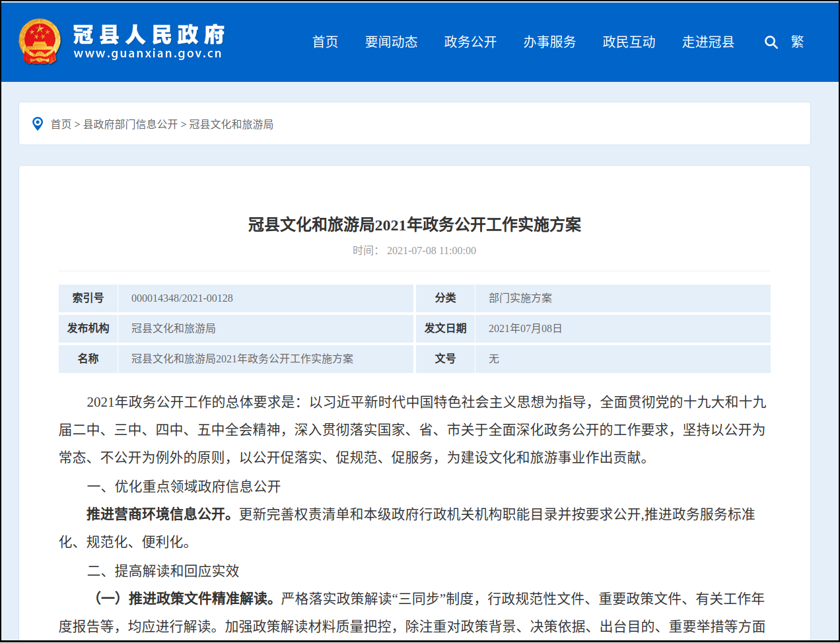Select index number 000014348/2021-00128
840x643 pixels.
(182, 298)
